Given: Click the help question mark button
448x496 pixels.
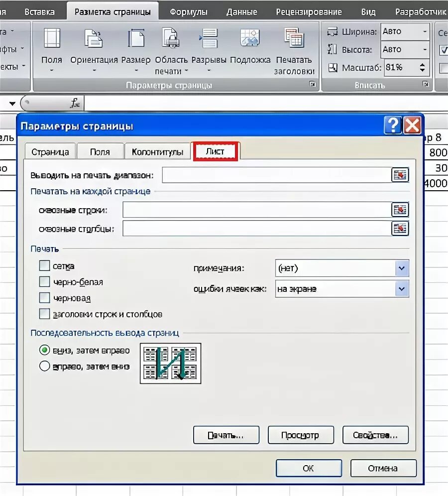Looking at the screenshot, I should [393, 125].
